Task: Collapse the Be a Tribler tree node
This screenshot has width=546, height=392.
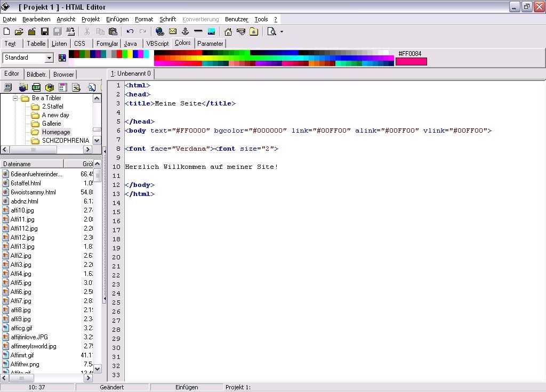Action: click(x=15, y=98)
